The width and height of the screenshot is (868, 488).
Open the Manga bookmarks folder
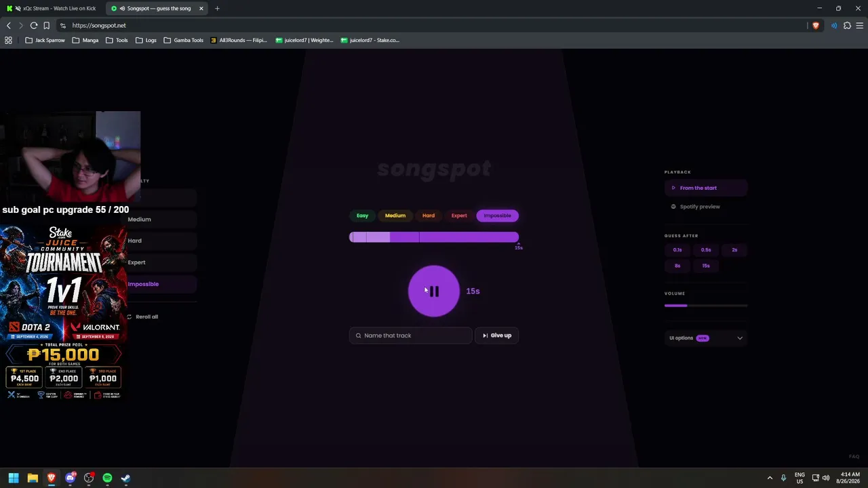(85, 40)
